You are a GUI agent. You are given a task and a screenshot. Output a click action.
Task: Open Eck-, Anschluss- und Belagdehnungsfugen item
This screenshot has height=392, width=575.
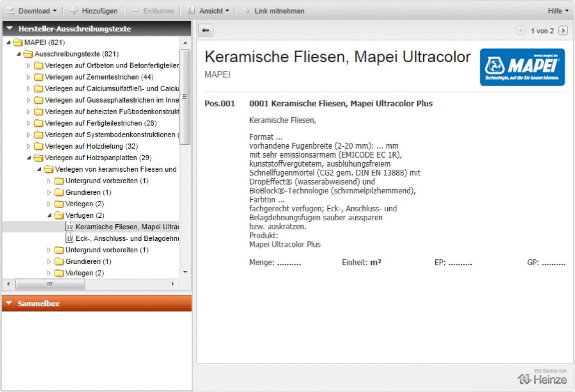[x=127, y=238]
